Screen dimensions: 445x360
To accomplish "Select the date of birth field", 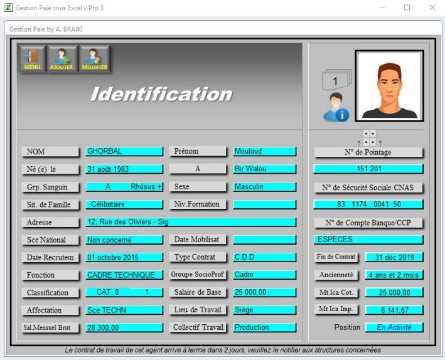I will click(x=124, y=169).
